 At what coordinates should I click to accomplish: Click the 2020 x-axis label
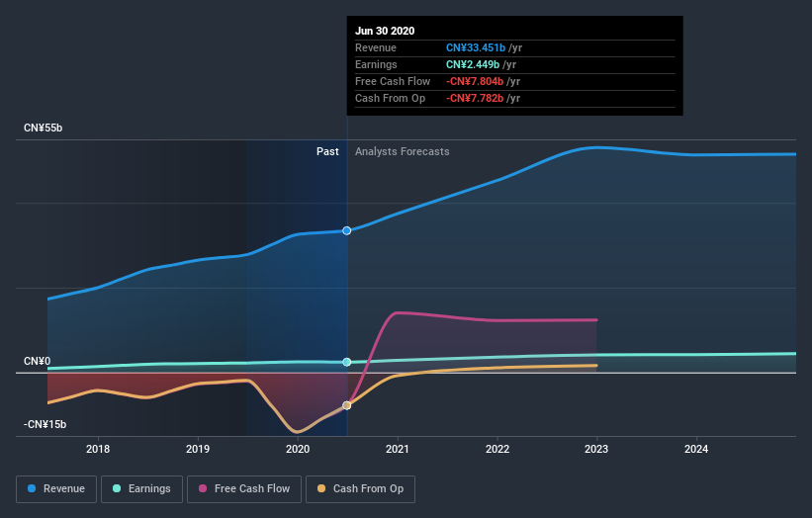(x=298, y=449)
